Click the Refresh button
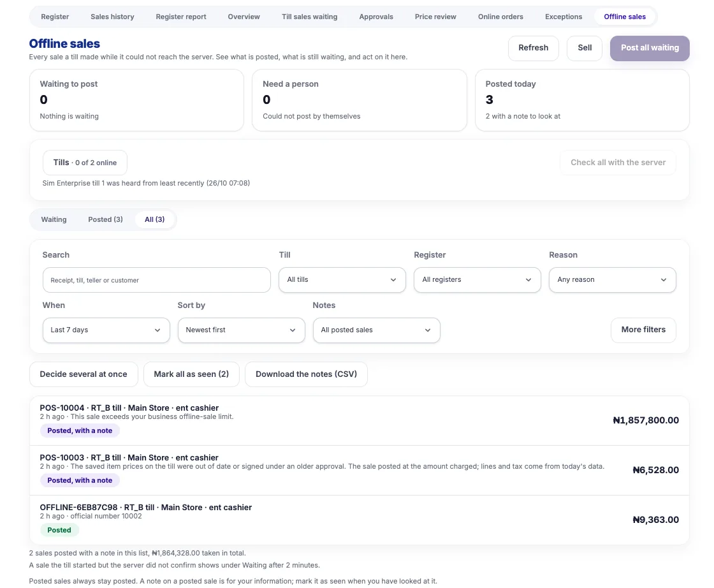Screen dimensions: 714x588 (533, 48)
